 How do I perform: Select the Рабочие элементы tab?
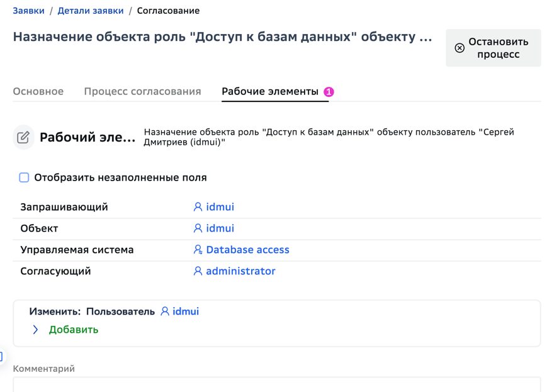tap(270, 91)
